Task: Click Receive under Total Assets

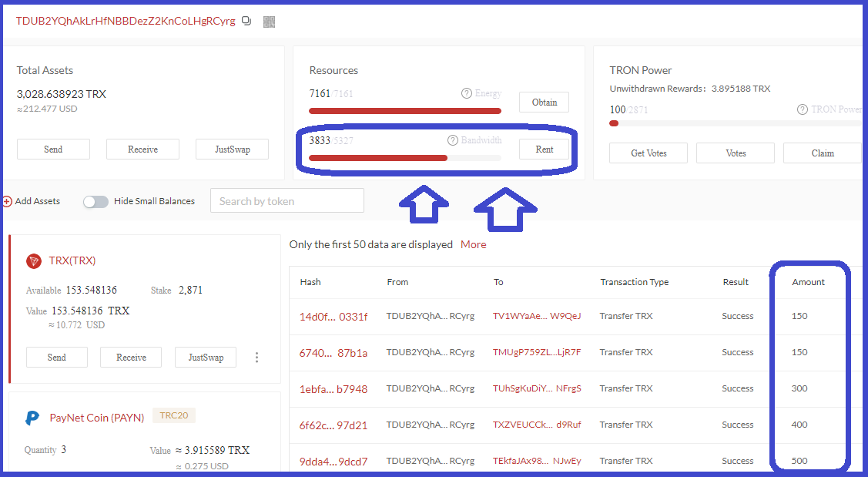Action: 142,149
